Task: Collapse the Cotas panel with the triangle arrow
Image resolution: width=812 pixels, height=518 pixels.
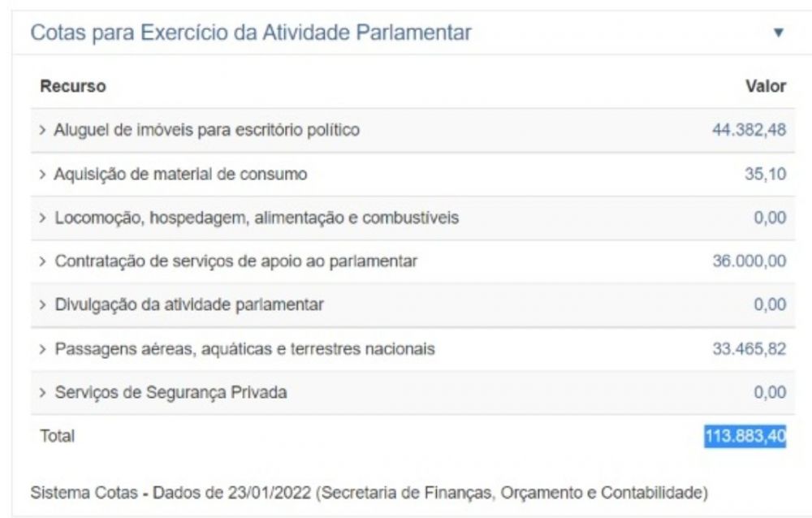Action: (x=779, y=34)
